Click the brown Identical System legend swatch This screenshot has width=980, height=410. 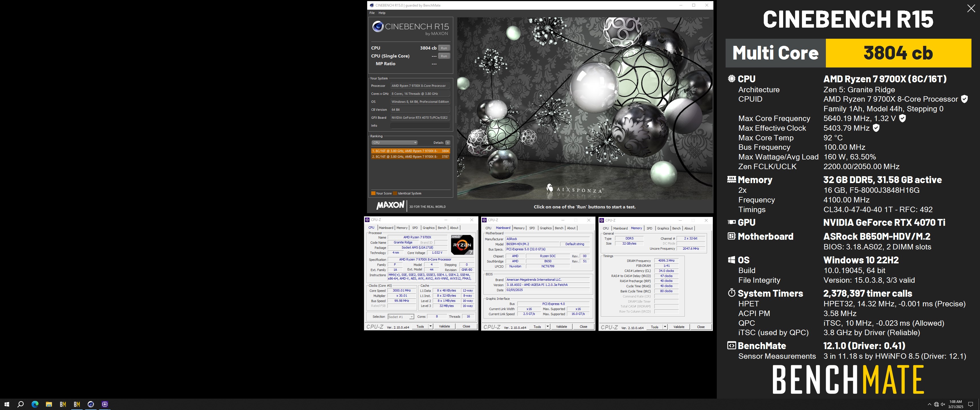coord(395,193)
